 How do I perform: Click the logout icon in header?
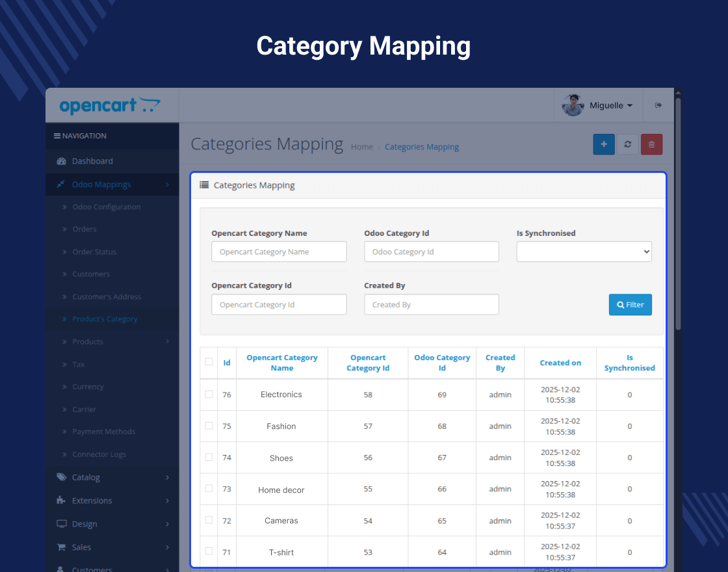658,105
